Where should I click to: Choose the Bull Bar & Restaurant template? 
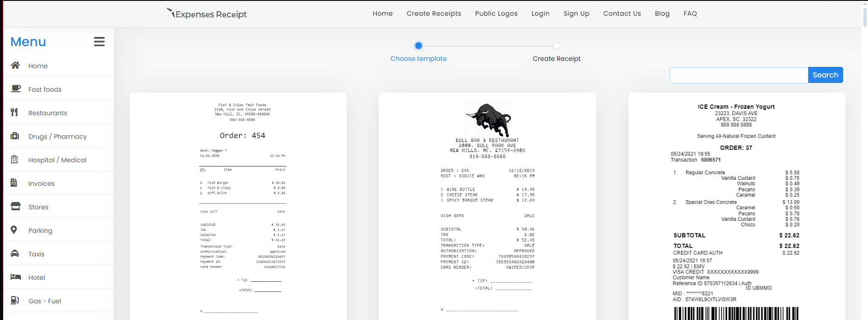(488, 207)
